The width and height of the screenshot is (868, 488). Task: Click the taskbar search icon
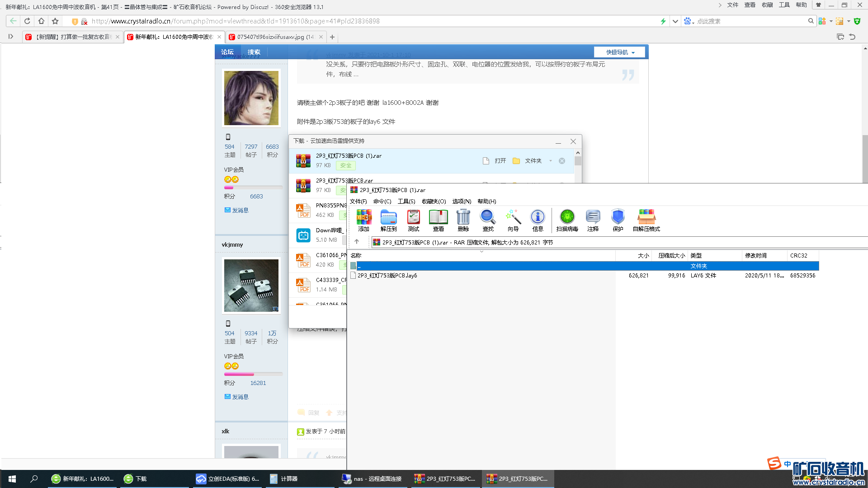(x=34, y=479)
